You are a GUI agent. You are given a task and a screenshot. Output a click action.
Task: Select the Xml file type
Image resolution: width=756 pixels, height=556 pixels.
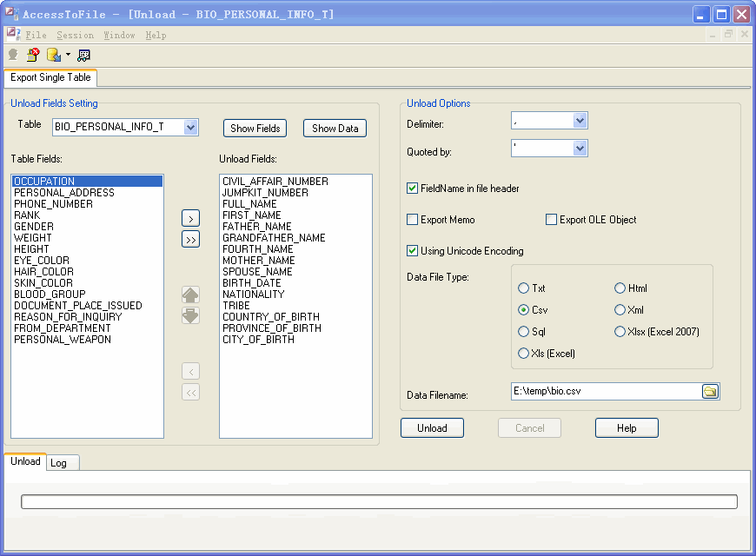pyautogui.click(x=620, y=310)
